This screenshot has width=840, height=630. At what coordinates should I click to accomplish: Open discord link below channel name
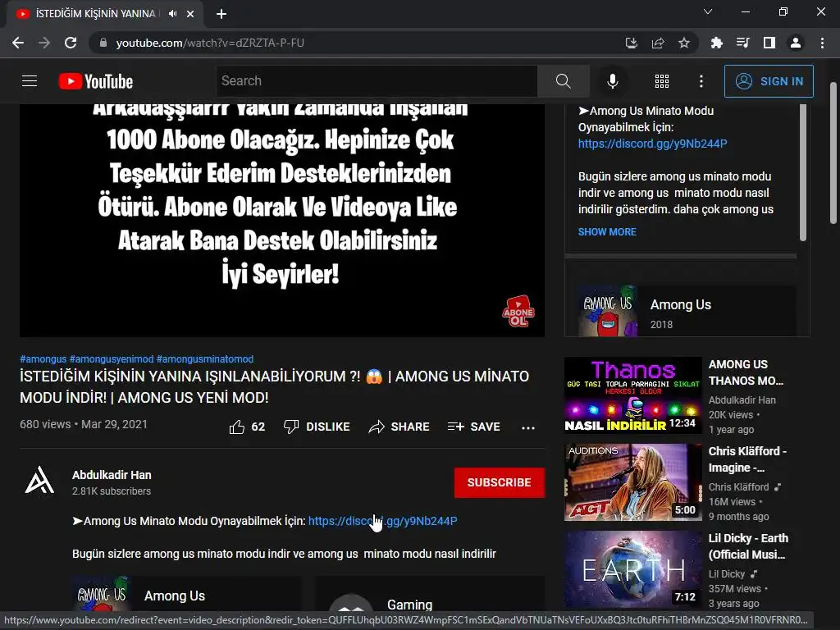(x=382, y=521)
